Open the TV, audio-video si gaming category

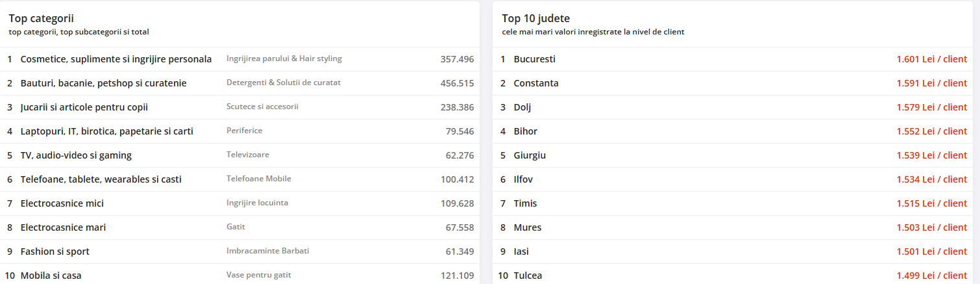tap(76, 155)
